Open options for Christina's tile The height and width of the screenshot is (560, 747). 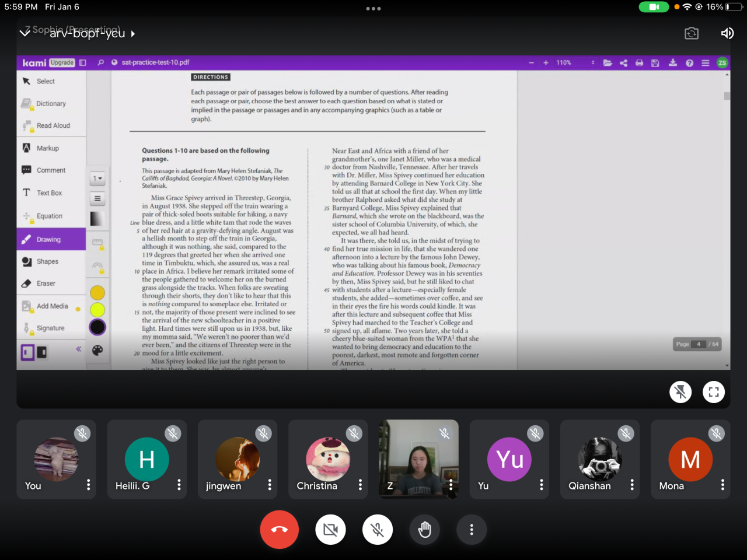pyautogui.click(x=360, y=485)
